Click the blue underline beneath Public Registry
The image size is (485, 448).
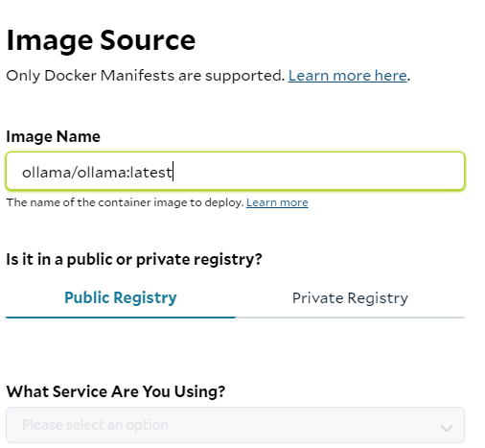(x=121, y=318)
